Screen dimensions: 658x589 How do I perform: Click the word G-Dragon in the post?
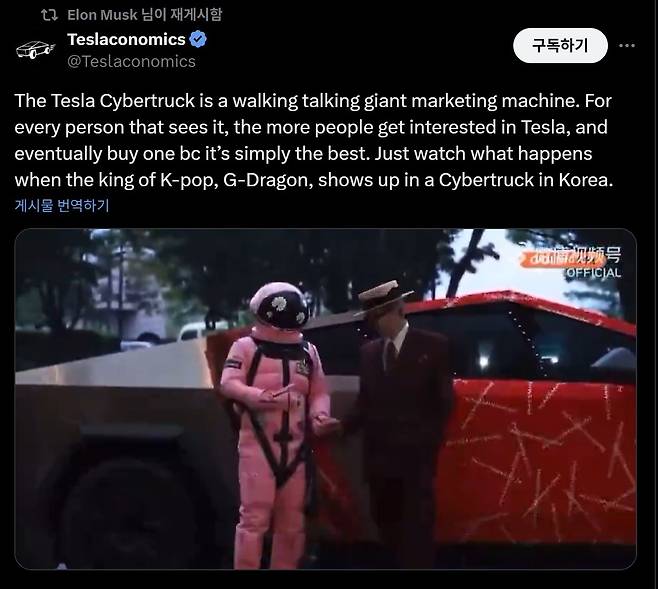(x=266, y=180)
